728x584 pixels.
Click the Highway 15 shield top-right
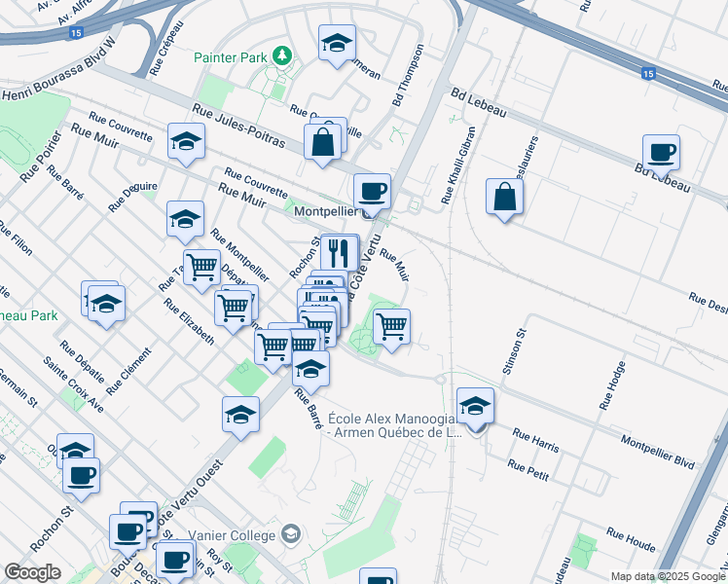click(x=648, y=73)
